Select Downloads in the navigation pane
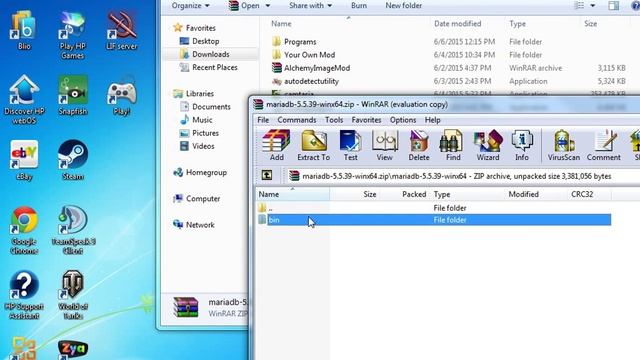 (211, 54)
